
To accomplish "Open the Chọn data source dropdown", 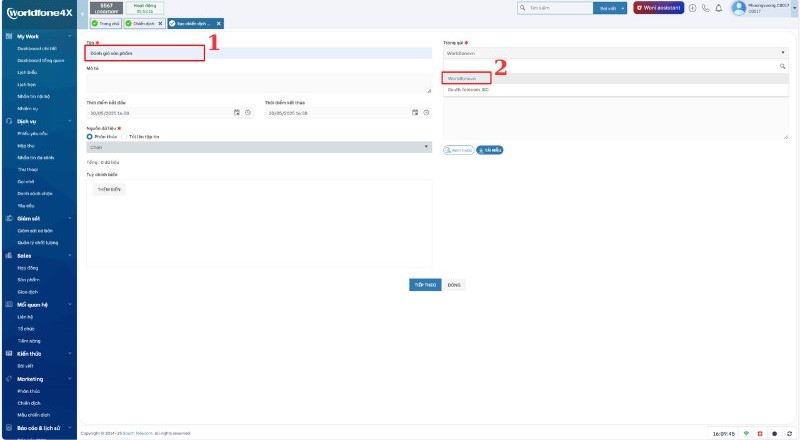I will [258, 146].
